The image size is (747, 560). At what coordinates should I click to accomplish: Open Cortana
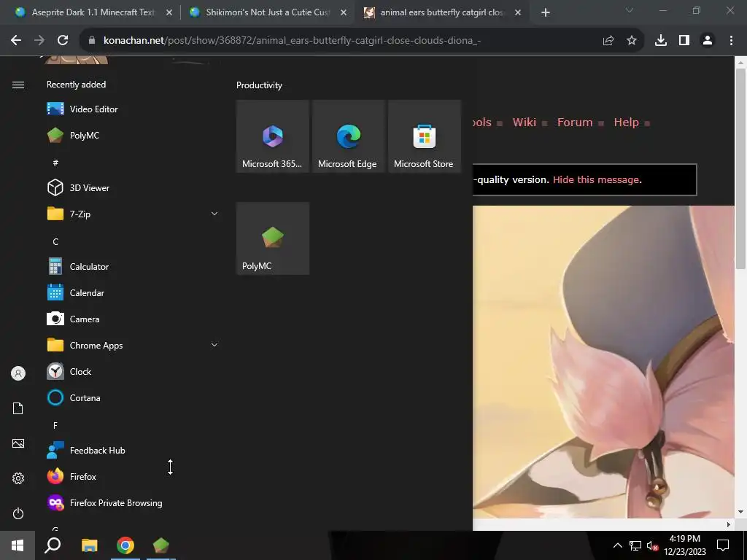[132, 397]
